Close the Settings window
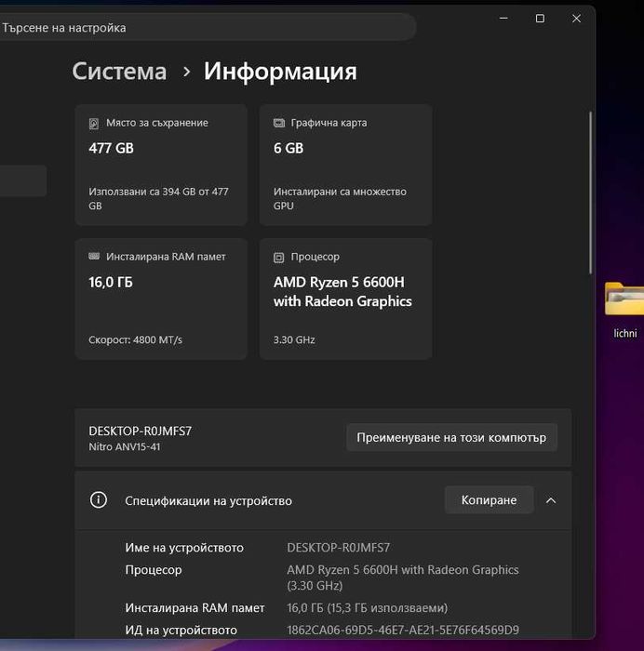Screen dimensions: 644x651 576,19
